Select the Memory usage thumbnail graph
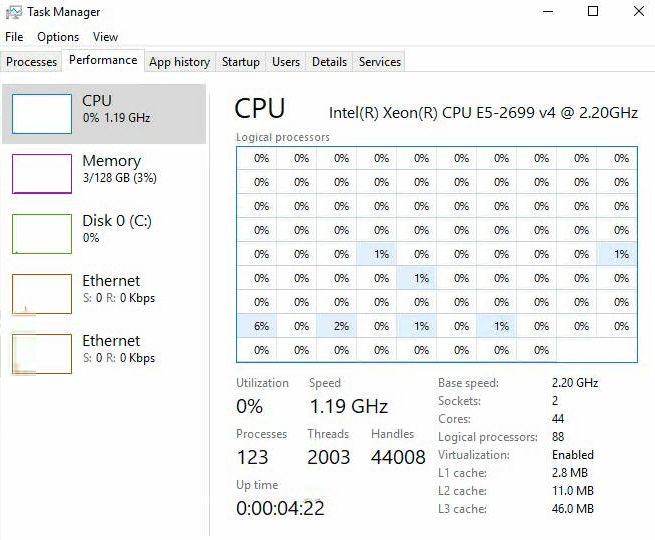 pos(42,173)
